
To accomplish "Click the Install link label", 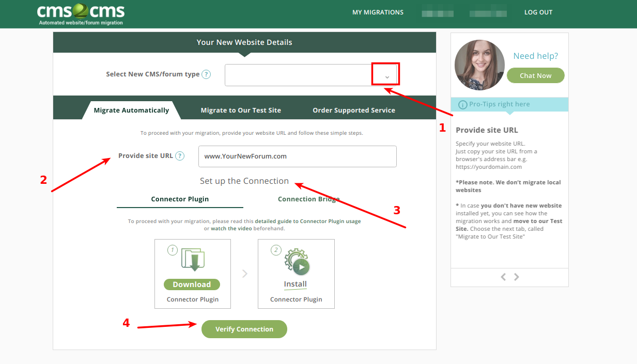I will (296, 284).
